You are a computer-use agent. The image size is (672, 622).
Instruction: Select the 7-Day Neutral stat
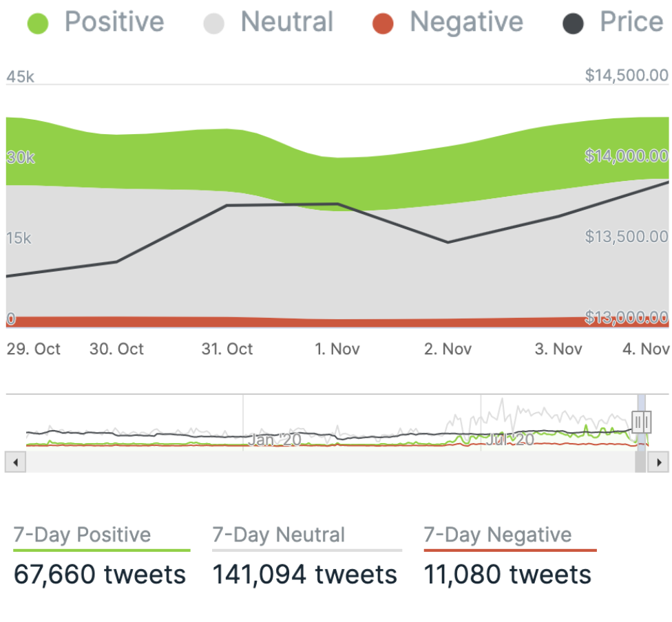tap(278, 535)
